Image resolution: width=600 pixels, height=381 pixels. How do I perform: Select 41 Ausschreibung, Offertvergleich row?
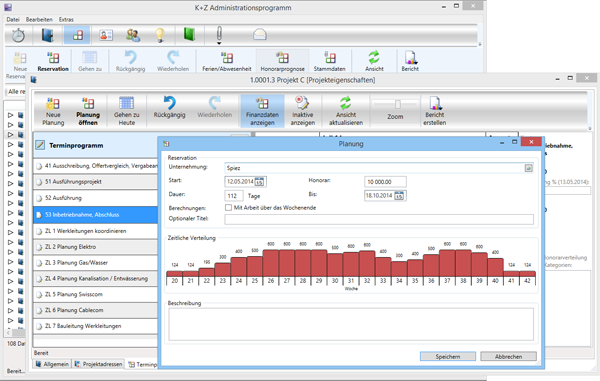[x=96, y=166]
